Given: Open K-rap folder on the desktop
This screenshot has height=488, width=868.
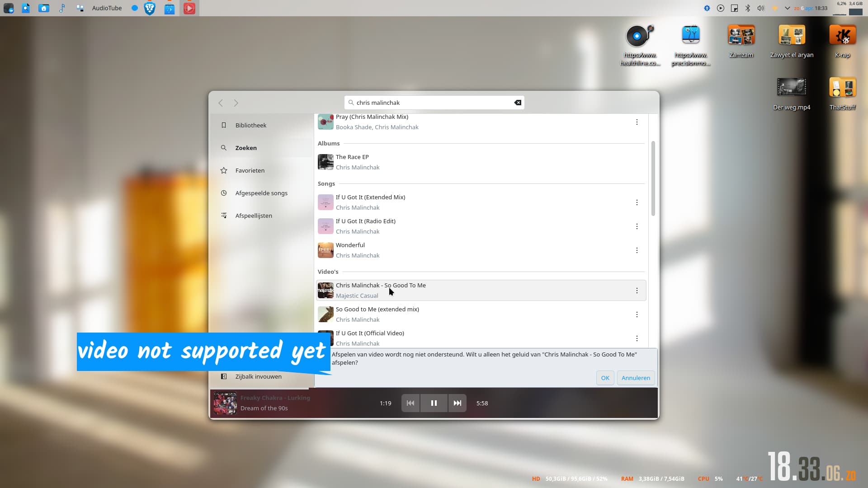Looking at the screenshot, I should point(843,42).
